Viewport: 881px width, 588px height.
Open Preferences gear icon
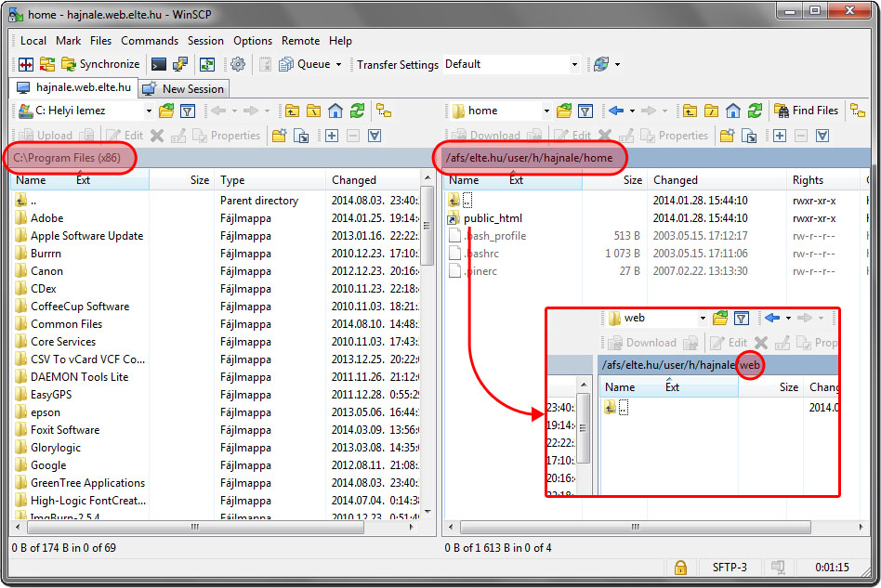click(x=238, y=65)
